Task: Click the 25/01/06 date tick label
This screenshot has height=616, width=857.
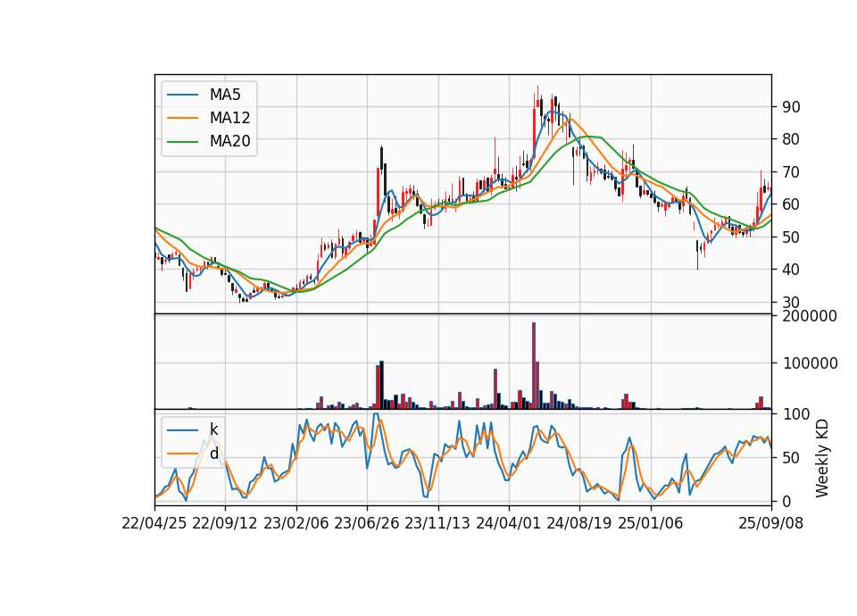Action: point(651,523)
